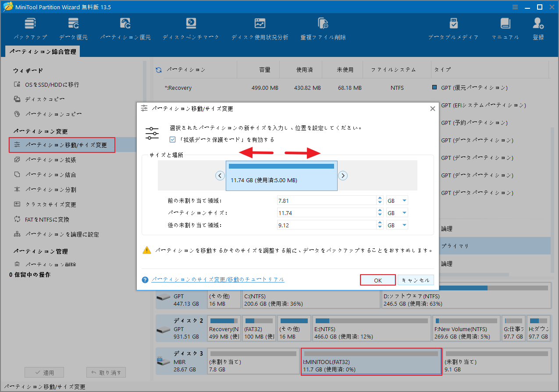Viewport: 559px width, 392px height.
Task: Open the GB dropdown for 前の未割り当て領域
Action: coord(396,200)
